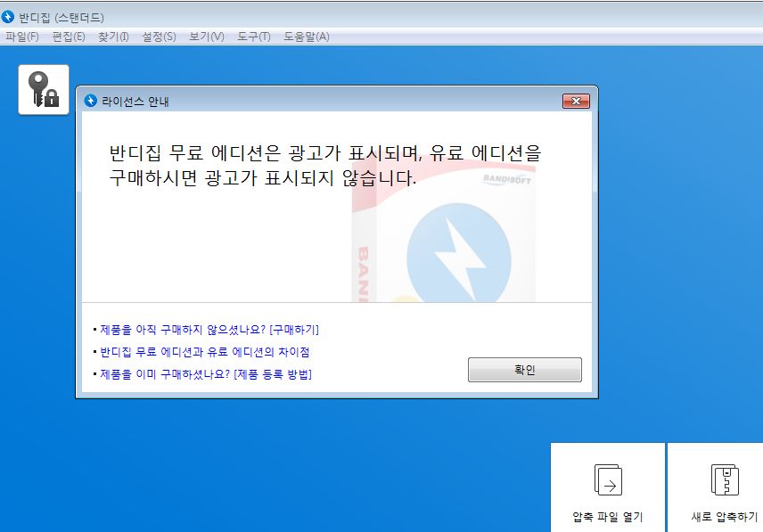This screenshot has width=763, height=532.
Task: Click the 새로 압축하기 tile icon
Action: 725,479
